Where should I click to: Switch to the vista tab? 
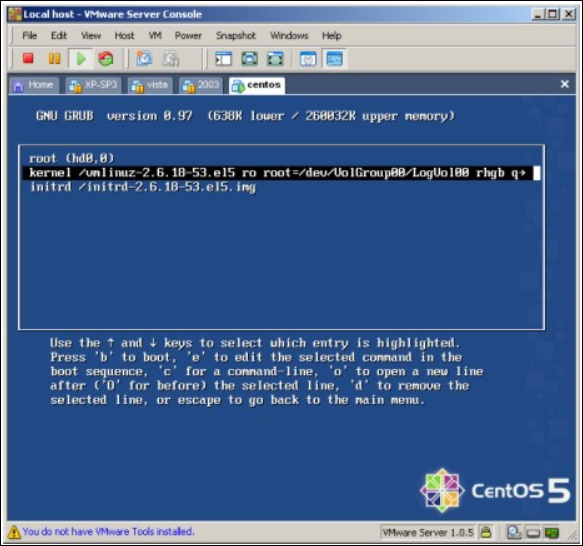[x=150, y=85]
